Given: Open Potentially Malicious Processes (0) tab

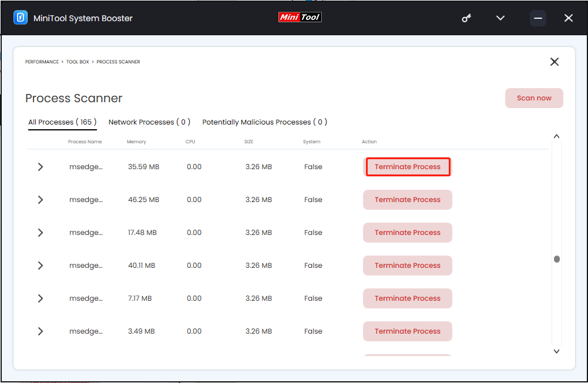Looking at the screenshot, I should pos(265,122).
